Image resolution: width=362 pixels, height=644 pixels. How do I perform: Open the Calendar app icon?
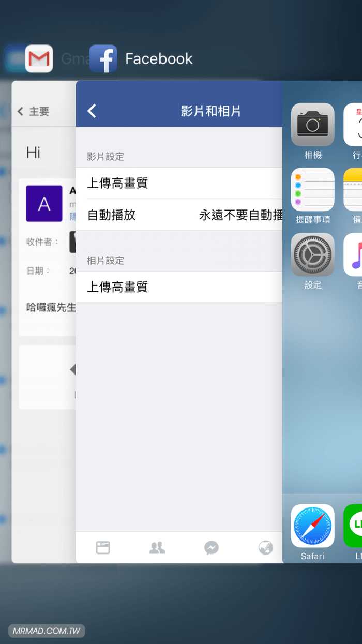[x=353, y=125]
